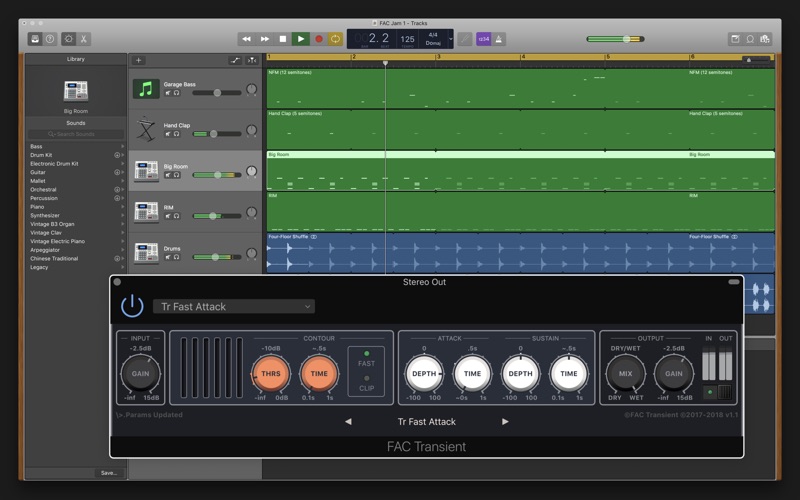Select Synthesizer category in Library
The image size is (800, 500).
click(45, 215)
